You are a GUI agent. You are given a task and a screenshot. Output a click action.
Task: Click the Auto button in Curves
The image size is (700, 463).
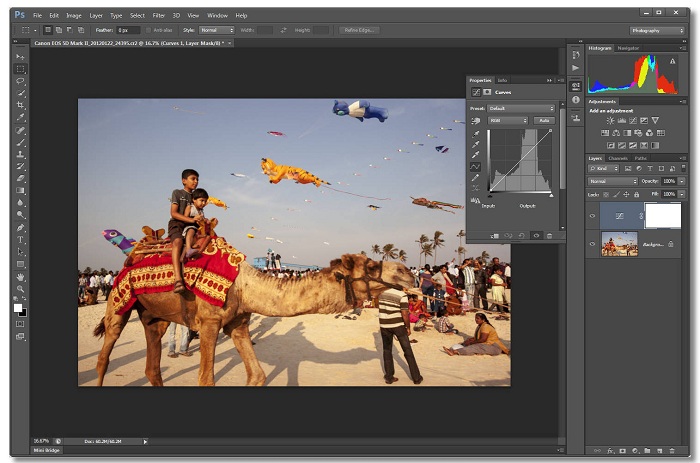coord(544,121)
